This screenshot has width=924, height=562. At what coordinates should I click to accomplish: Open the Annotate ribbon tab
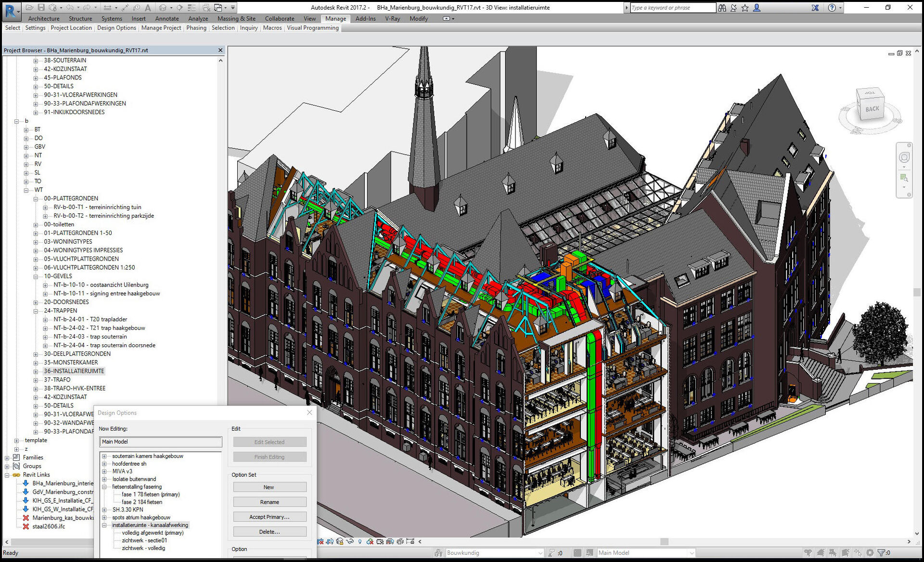click(x=167, y=19)
